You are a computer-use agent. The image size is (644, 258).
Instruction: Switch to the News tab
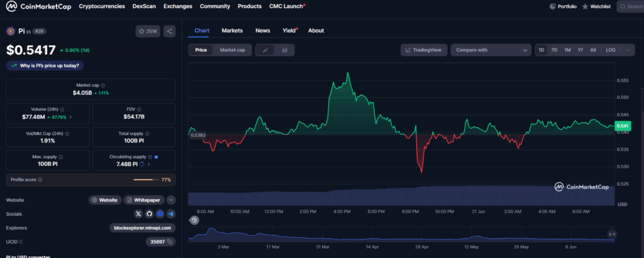(x=263, y=31)
